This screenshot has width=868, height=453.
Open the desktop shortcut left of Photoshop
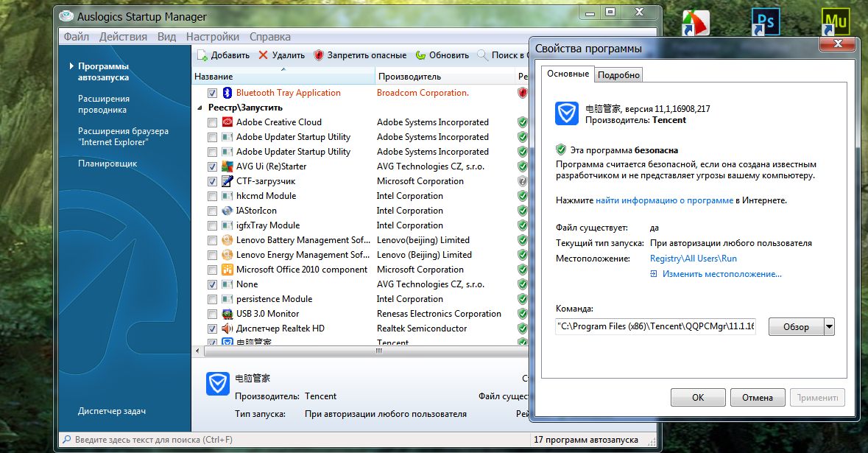(696, 24)
